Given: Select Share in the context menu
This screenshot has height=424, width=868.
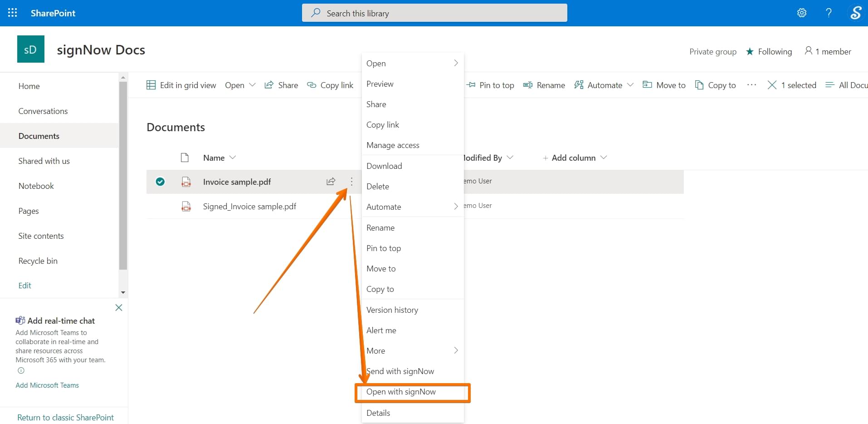Looking at the screenshot, I should coord(413,104).
